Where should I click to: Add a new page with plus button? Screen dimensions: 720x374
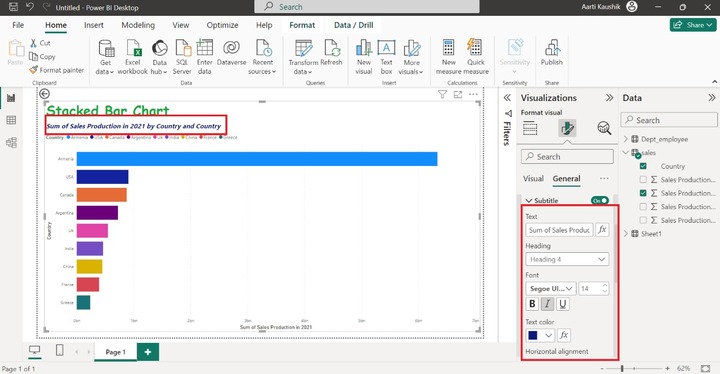[x=148, y=352]
